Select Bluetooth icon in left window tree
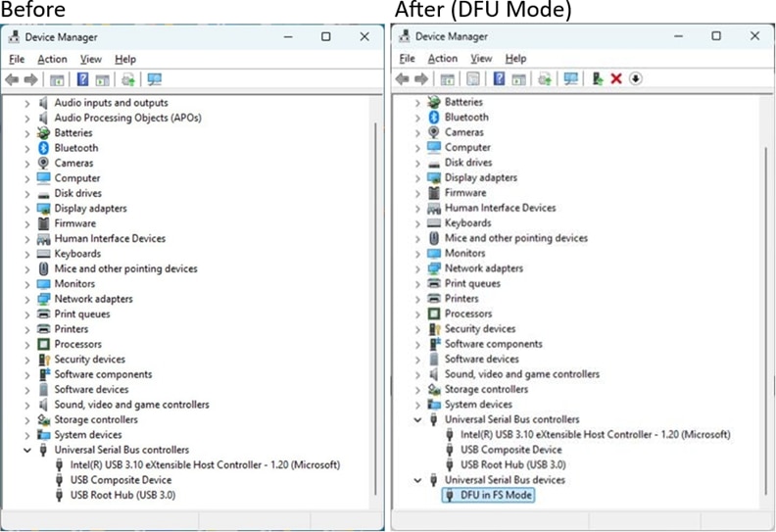 point(43,148)
